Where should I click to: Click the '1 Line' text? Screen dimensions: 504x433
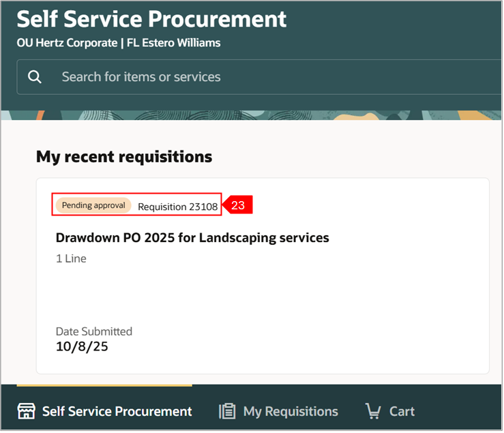71,258
